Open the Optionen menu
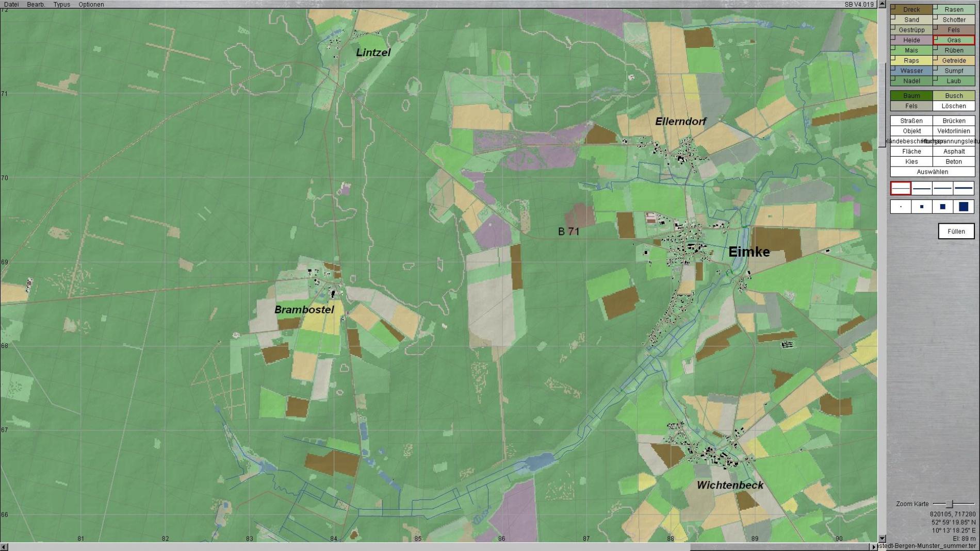 (x=91, y=4)
